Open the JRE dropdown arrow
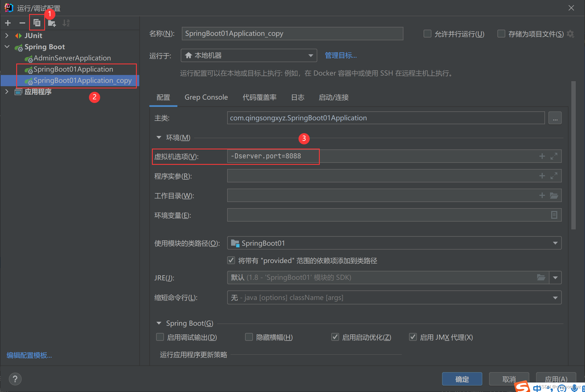Image resolution: width=585 pixels, height=392 pixels. [x=555, y=278]
